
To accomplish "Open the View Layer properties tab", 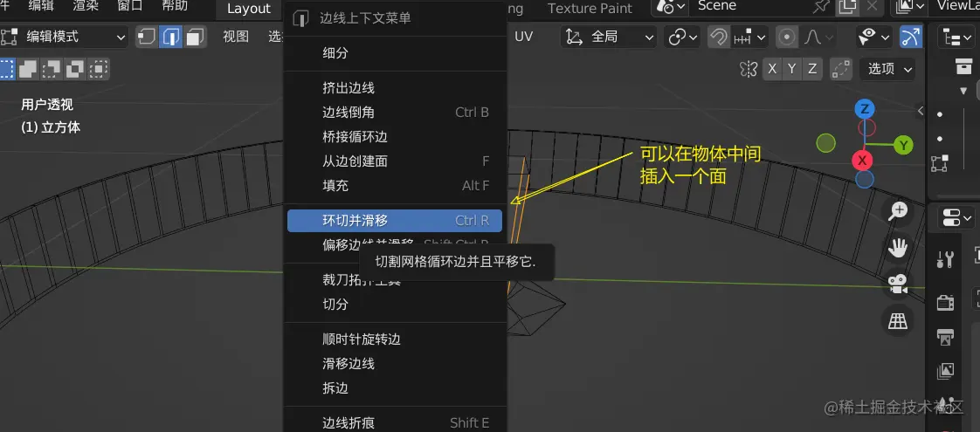I will [945, 371].
